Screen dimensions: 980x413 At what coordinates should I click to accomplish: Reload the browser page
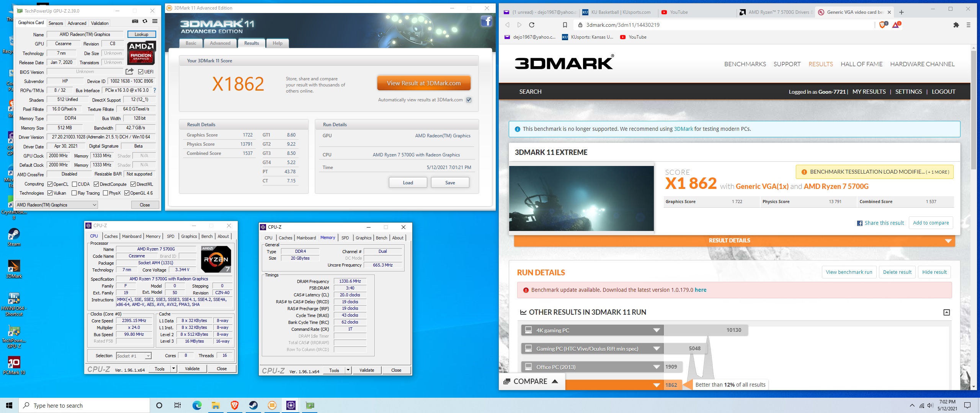[531, 25]
